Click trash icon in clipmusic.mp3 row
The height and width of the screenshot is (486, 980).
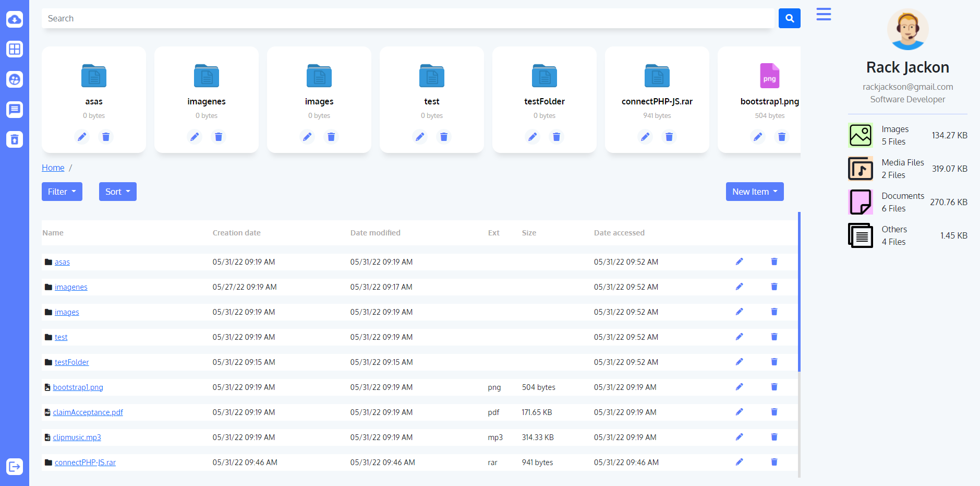(x=774, y=437)
